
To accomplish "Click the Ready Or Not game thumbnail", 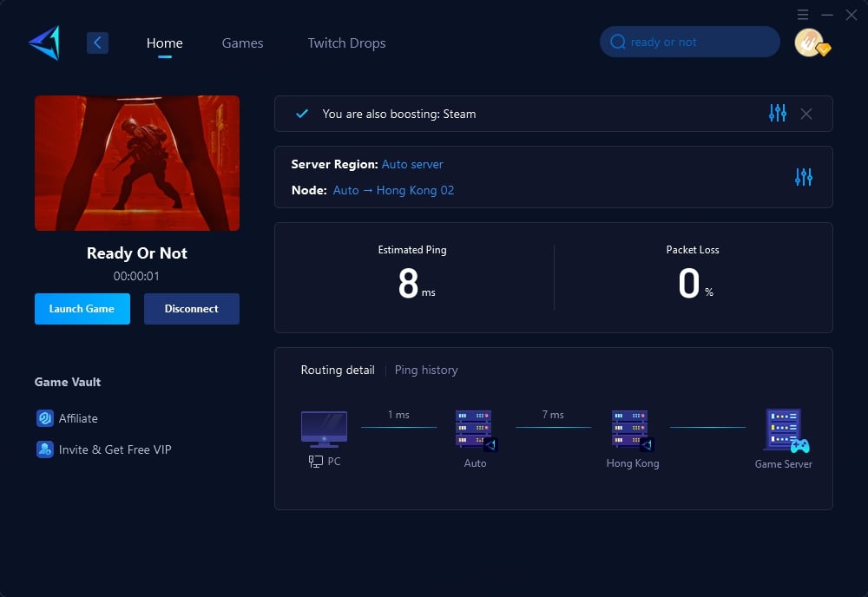I will 137,162.
